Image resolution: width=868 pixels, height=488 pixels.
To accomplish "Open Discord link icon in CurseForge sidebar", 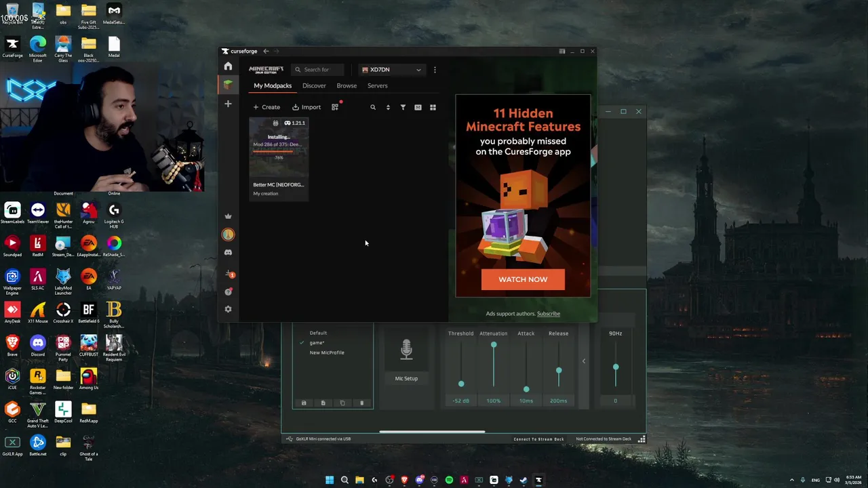I will 228,252.
